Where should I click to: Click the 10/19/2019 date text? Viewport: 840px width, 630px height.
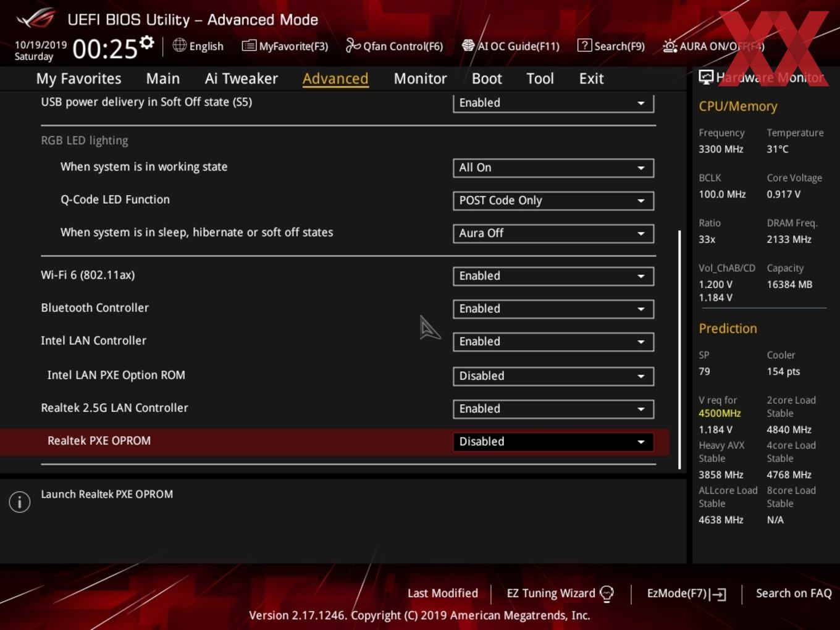coord(41,44)
